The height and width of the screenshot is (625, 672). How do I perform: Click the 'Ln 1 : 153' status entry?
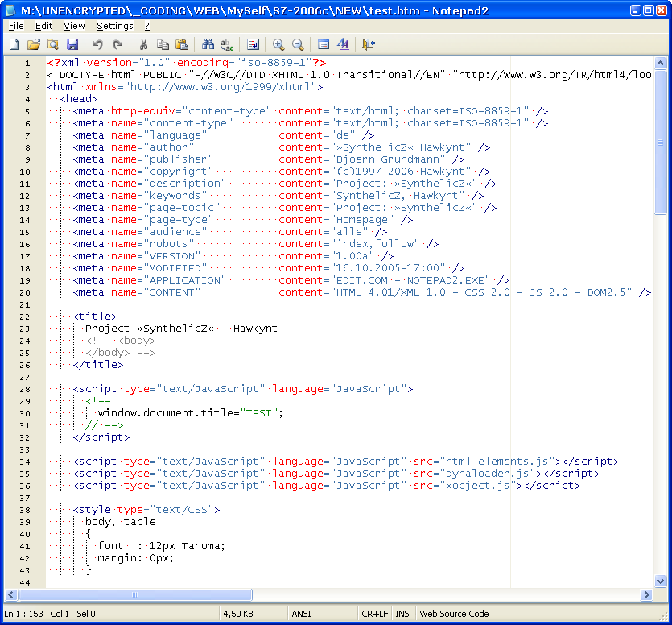23,614
